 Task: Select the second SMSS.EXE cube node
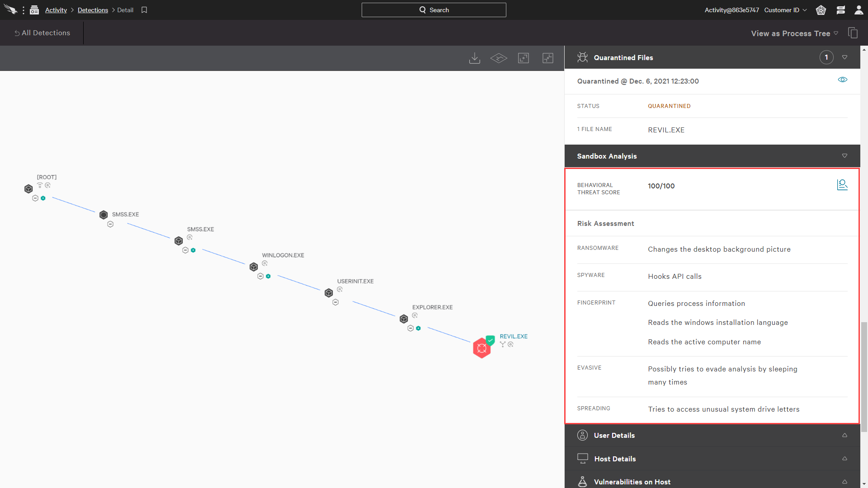coord(179,241)
